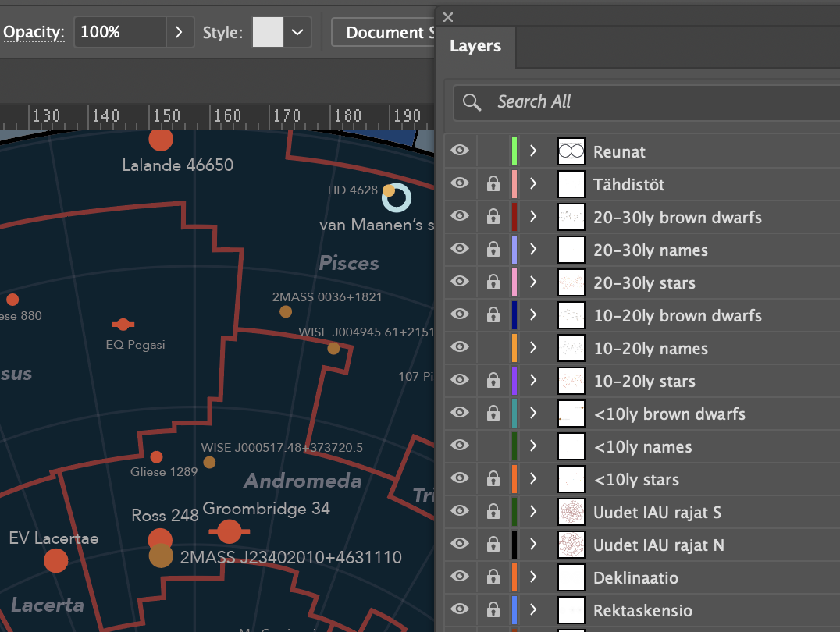The image size is (840, 632).
Task: Click the Andromeda constellation label
Action: pyautogui.click(x=303, y=481)
